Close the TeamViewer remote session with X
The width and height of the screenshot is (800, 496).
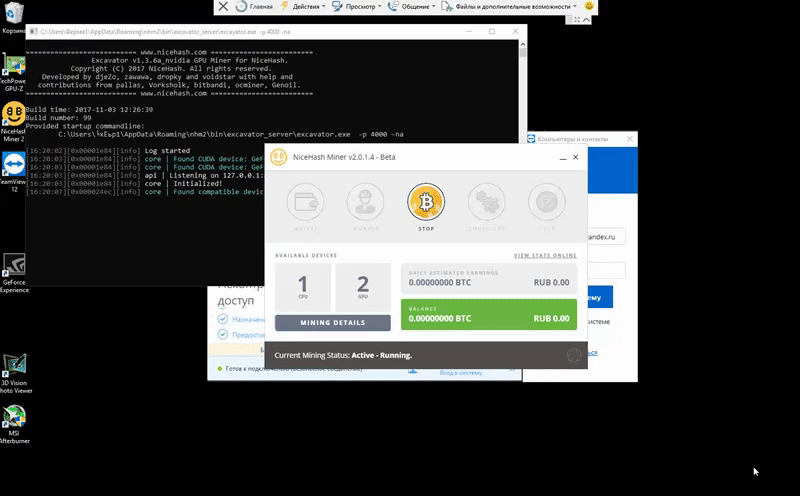223,7
